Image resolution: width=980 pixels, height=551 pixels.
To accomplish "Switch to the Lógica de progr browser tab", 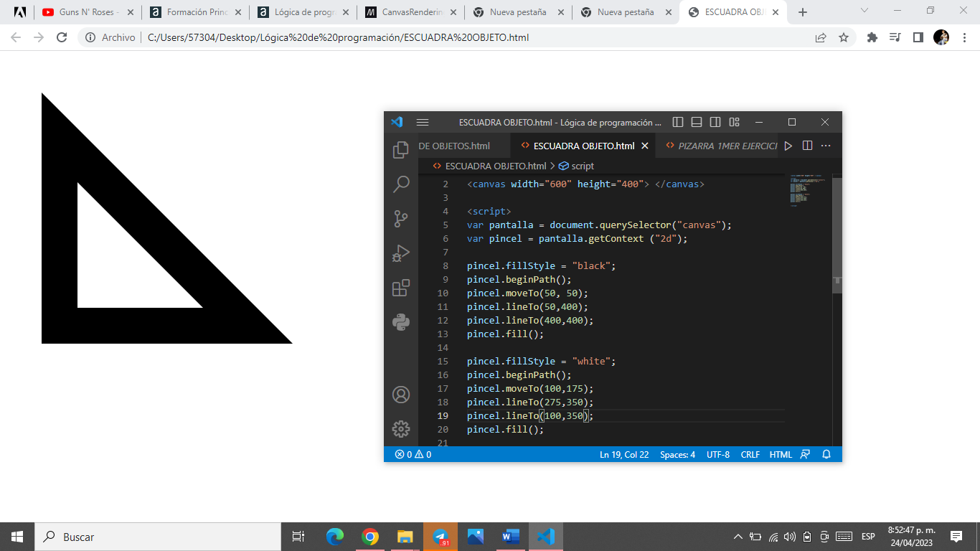I will coord(302,12).
